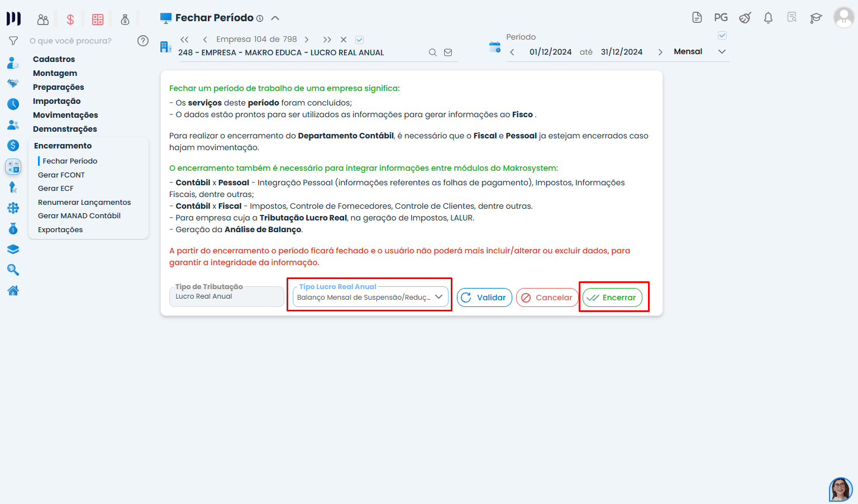Image resolution: width=858 pixels, height=504 pixels.
Task: Click the info icon beside Fechar Período
Action: 260,18
